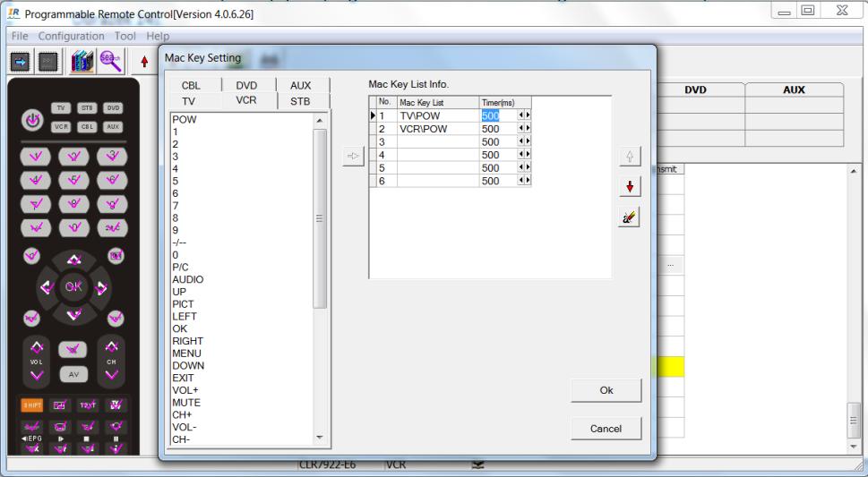Switch to the DVD tab in dialog
Screen dimensions: 868x477
[x=247, y=85]
